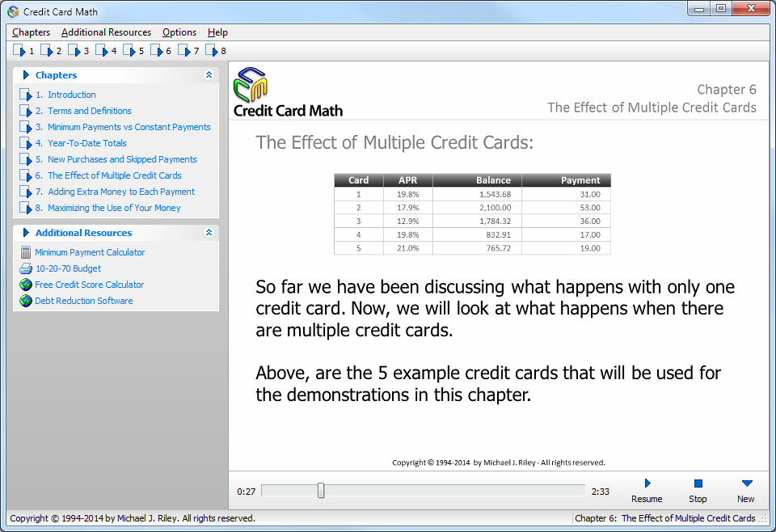The width and height of the screenshot is (776, 532).
Task: Click the New button in playback bar
Action: click(746, 491)
